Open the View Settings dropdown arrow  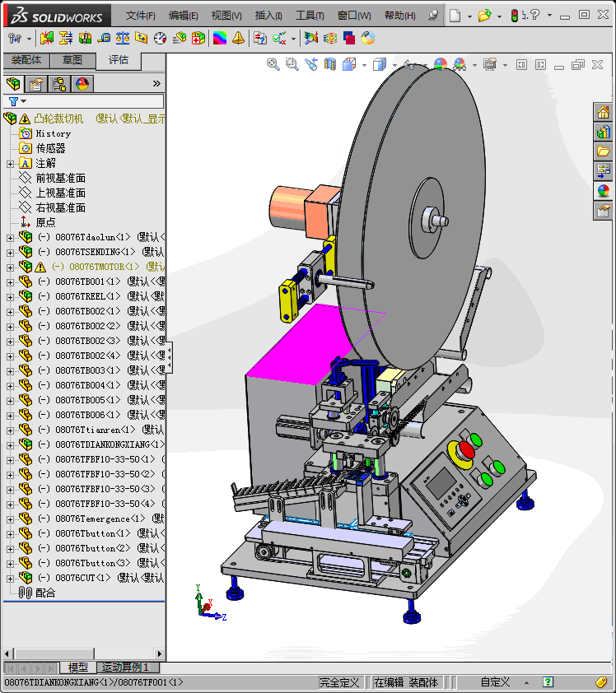tap(505, 65)
